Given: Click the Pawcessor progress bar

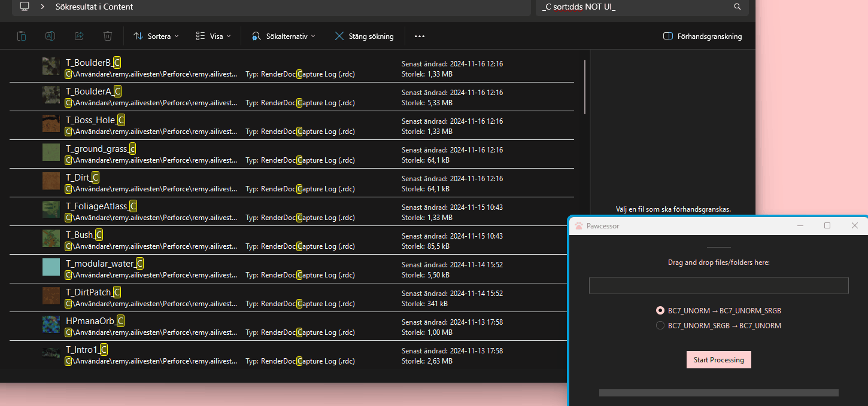Looking at the screenshot, I should coord(718,393).
